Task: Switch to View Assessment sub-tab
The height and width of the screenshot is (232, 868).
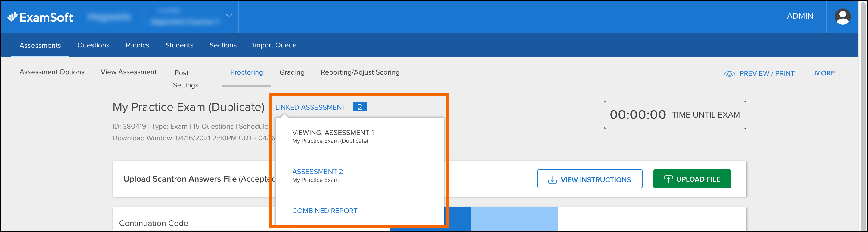Action: coord(129,72)
